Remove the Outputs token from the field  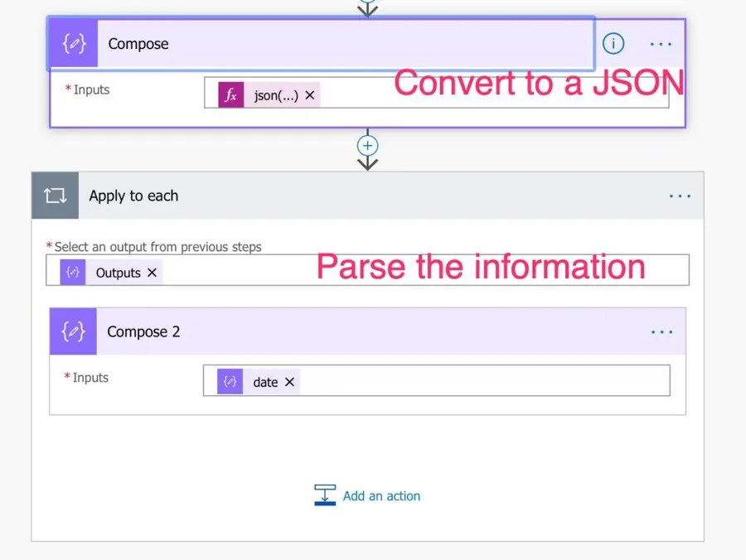152,273
